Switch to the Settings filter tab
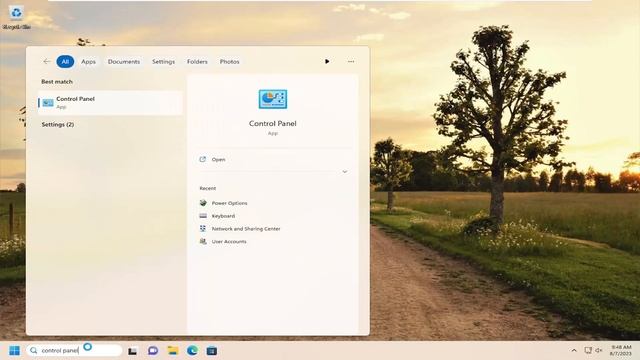Viewport: 640px width, 360px height. 163,62
